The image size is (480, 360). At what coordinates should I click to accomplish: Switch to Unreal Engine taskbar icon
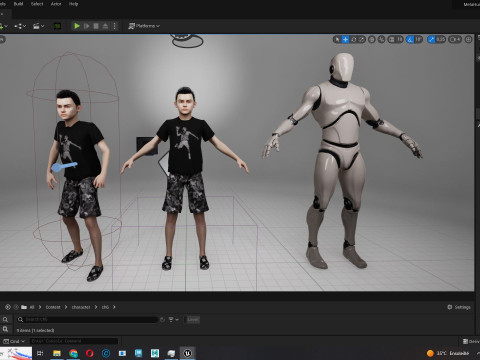click(188, 353)
